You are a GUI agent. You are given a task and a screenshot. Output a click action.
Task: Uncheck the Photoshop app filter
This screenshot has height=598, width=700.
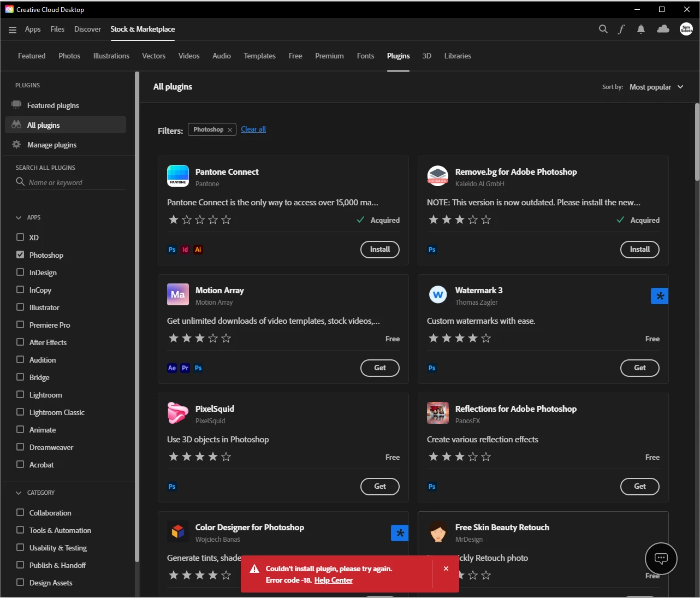(x=20, y=254)
